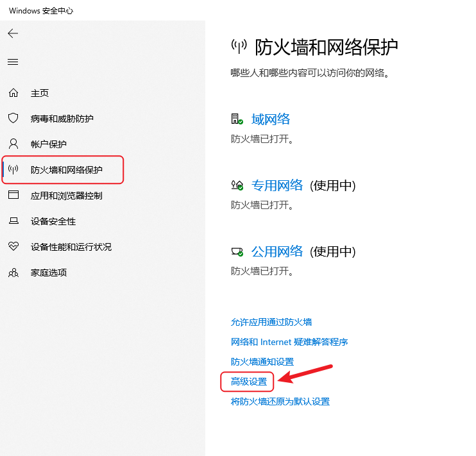Toggle the hamburger navigation menu
This screenshot has height=456, width=476.
point(13,62)
